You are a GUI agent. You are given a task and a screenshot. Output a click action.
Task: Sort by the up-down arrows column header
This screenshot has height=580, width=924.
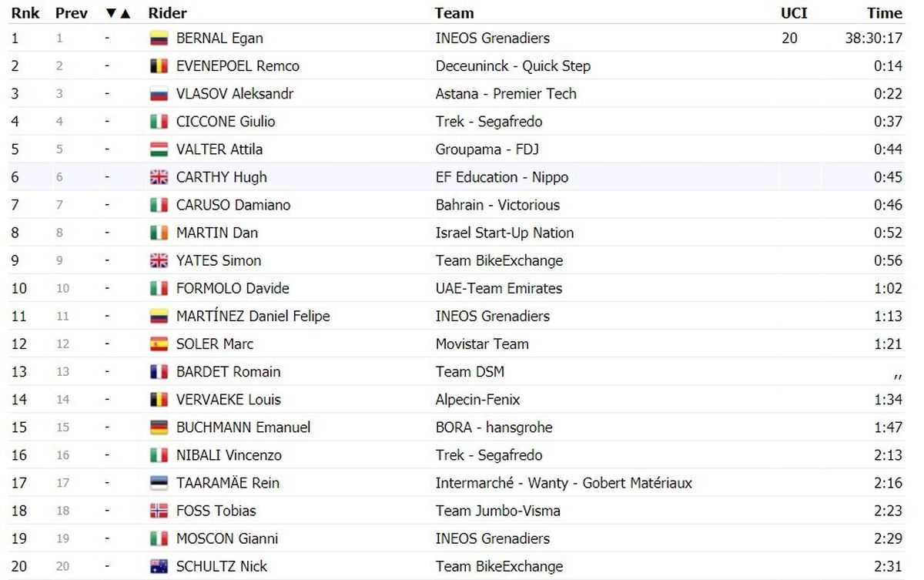[x=118, y=13]
